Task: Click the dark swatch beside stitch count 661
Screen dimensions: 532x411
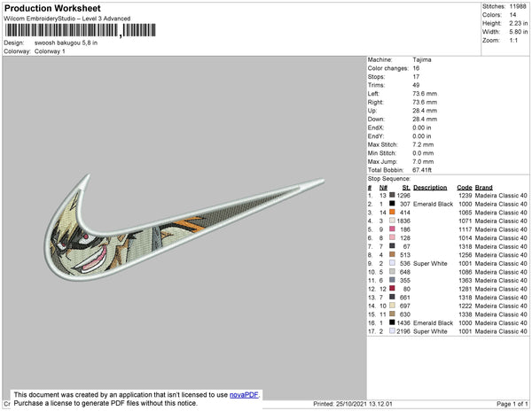Action: point(392,297)
